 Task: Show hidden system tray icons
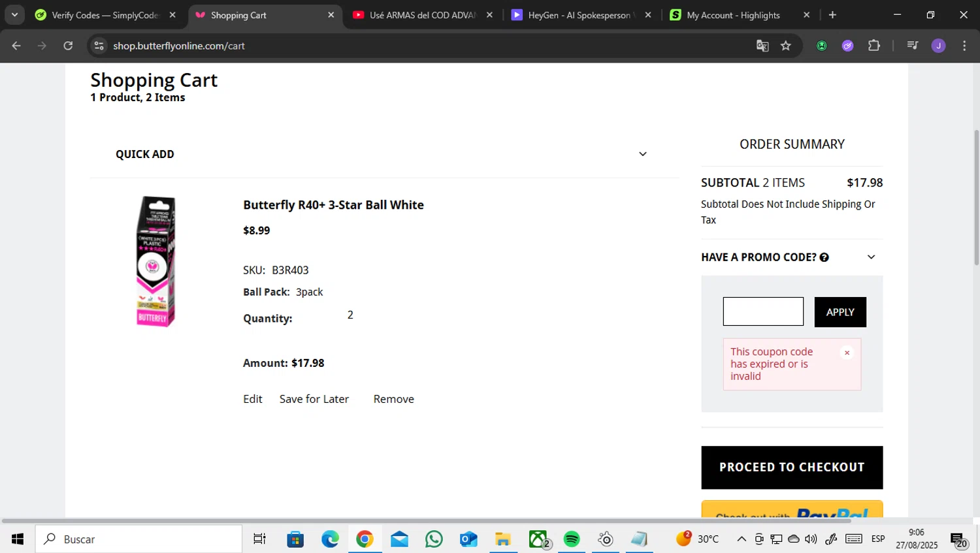(x=742, y=539)
